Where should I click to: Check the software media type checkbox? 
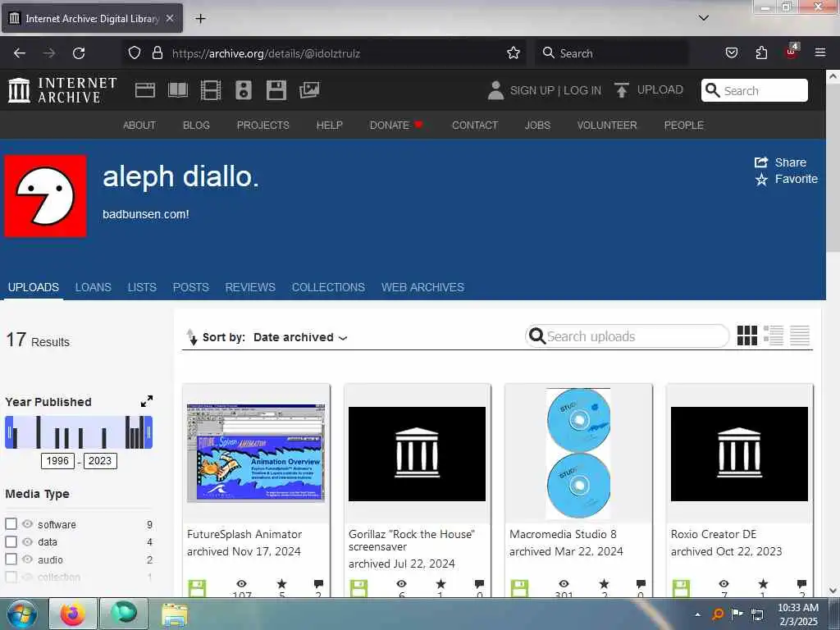point(11,523)
